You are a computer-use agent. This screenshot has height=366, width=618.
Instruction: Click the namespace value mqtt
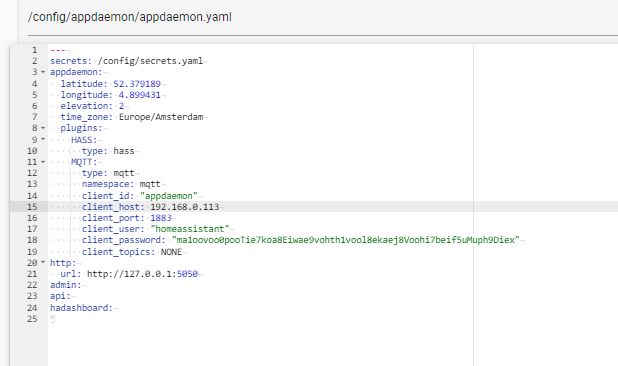click(150, 184)
